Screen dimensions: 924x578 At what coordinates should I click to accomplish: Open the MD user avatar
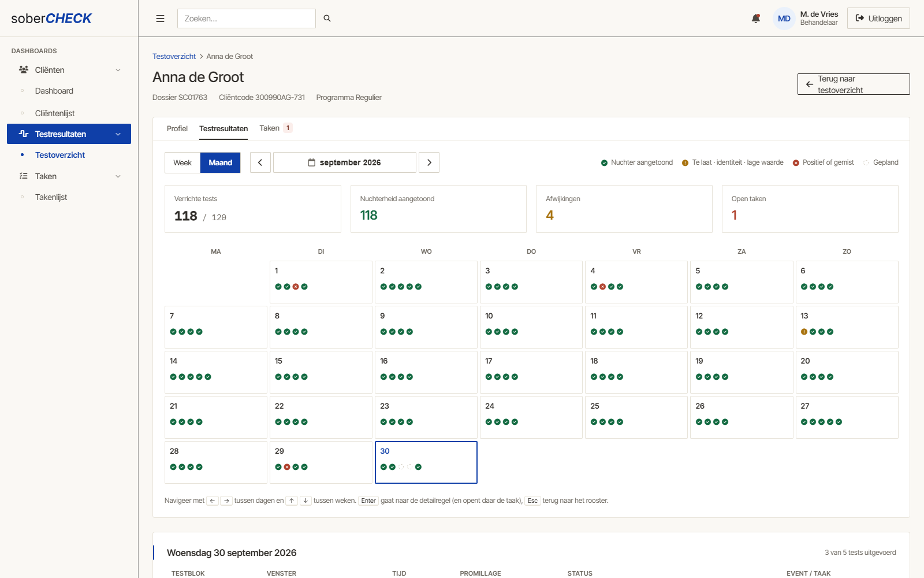[784, 18]
